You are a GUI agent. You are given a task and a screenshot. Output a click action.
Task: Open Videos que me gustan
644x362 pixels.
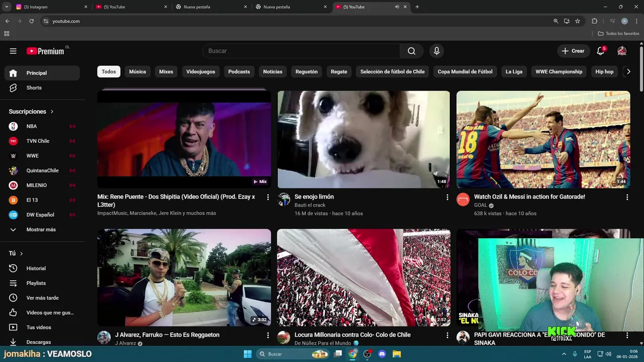(42, 313)
